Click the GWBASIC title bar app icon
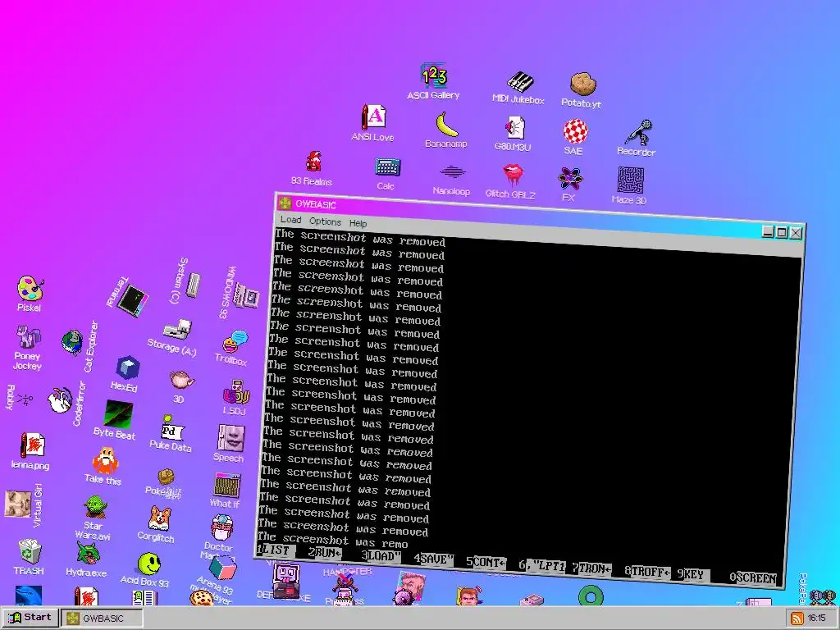The image size is (840, 630). point(285,203)
